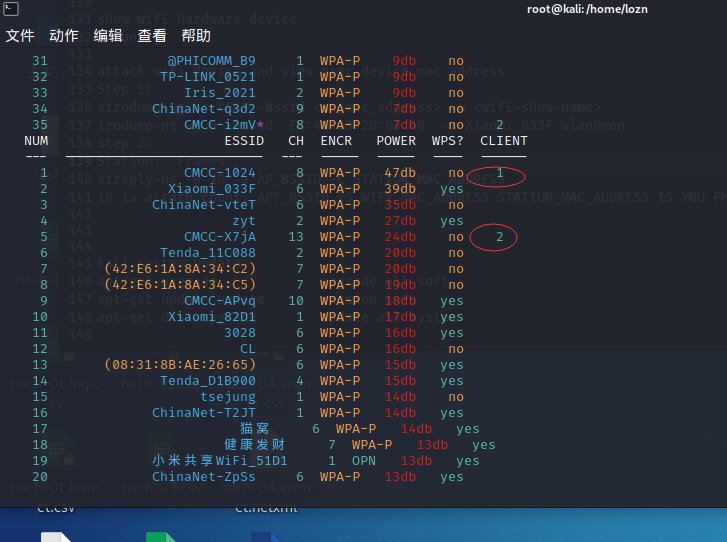This screenshot has width=727, height=542.
Task: Click client count 2 for CMCC-X7jA
Action: tap(500, 237)
